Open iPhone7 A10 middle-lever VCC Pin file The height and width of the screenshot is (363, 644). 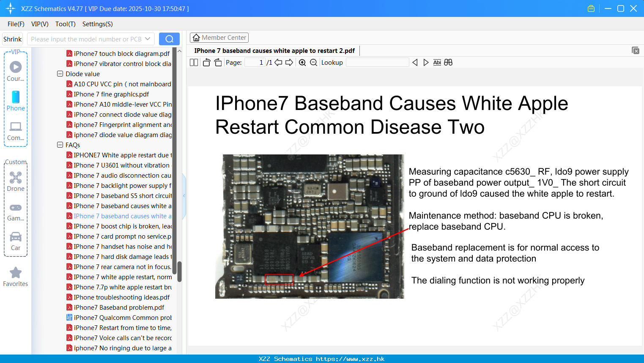coord(119,104)
